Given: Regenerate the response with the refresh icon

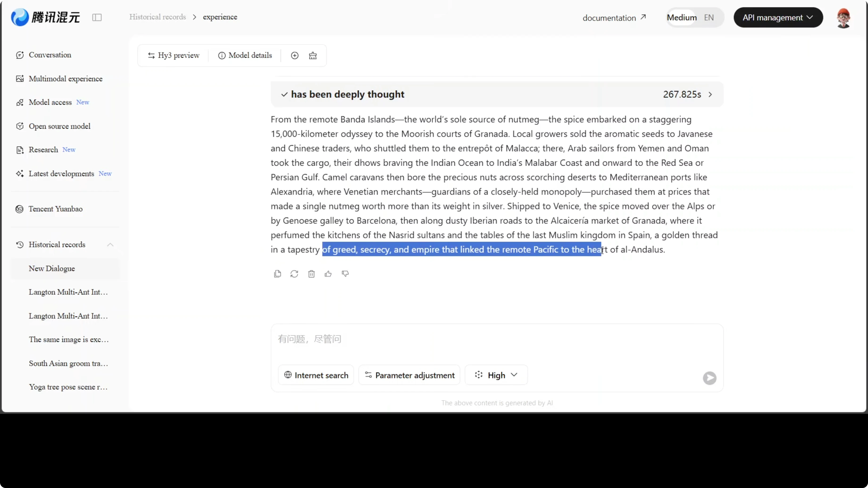Looking at the screenshot, I should 294,274.
